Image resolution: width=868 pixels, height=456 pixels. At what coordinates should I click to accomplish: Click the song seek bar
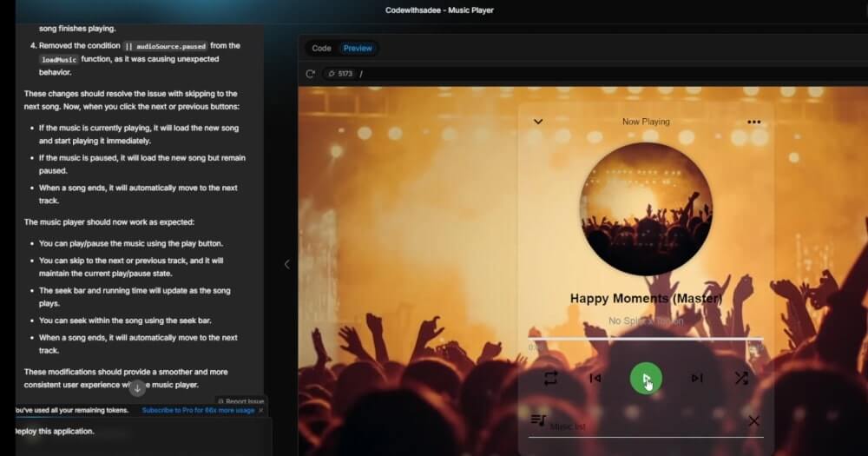pos(646,339)
